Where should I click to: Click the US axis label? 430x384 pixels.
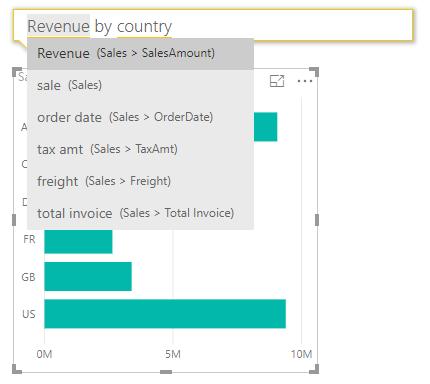(x=29, y=314)
